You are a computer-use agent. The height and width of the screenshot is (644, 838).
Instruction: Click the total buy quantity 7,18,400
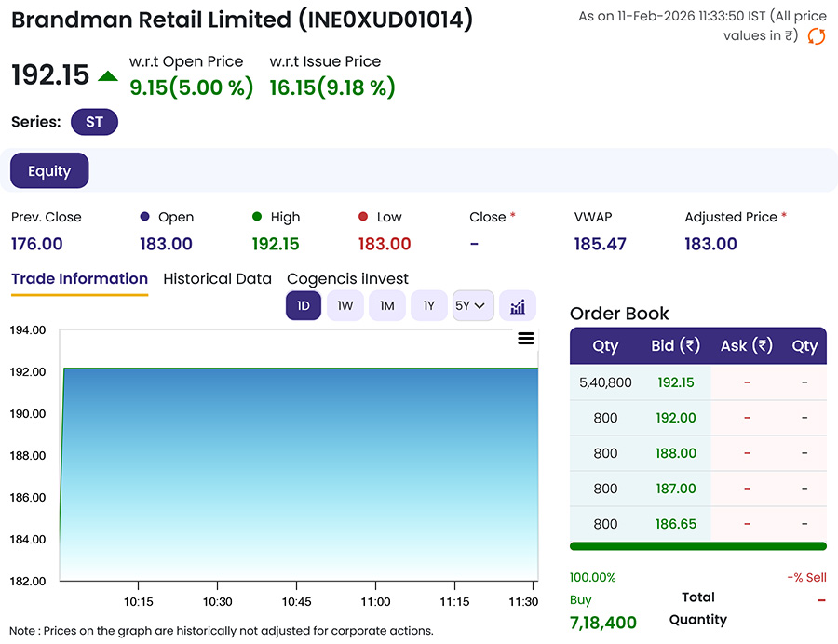[x=602, y=623]
